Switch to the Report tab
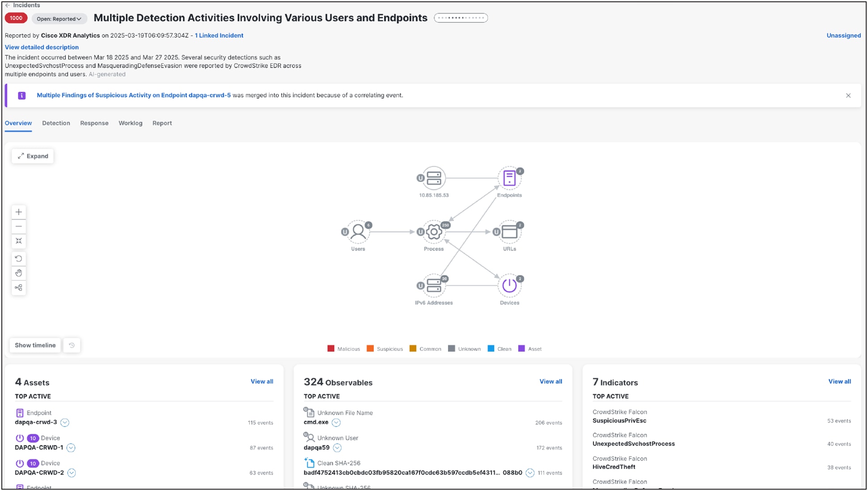This screenshot has width=868, height=491. [162, 123]
